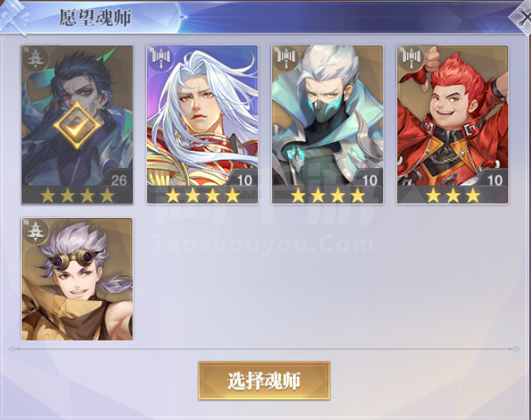Click the 愿望魂师 title header
Image resolution: width=531 pixels, height=420 pixels.
pyautogui.click(x=95, y=17)
